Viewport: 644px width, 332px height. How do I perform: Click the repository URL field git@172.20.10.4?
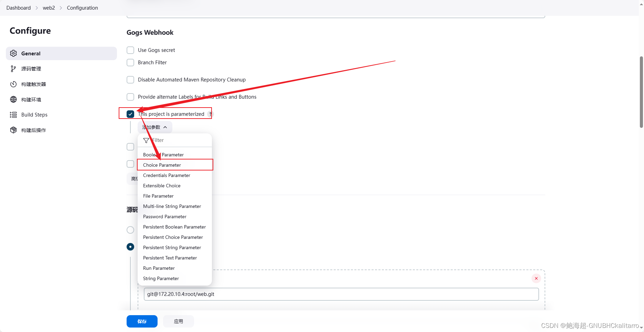(341, 294)
